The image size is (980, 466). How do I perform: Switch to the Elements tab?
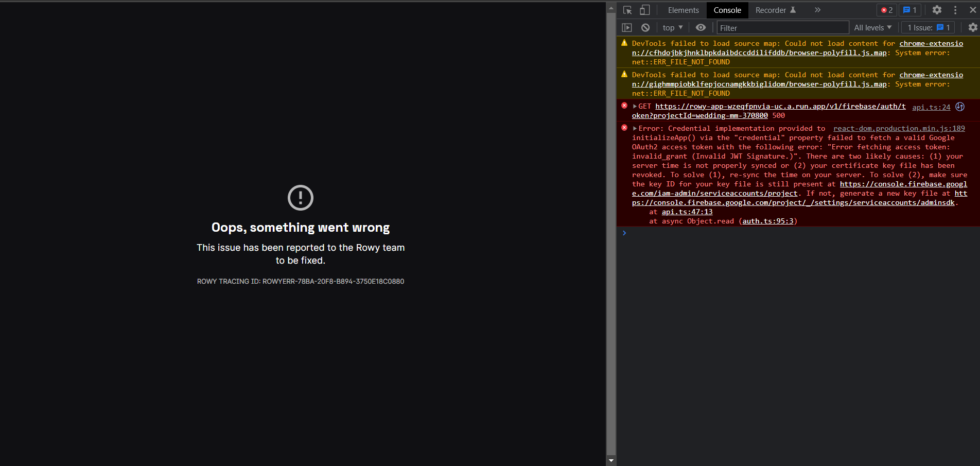click(x=683, y=10)
